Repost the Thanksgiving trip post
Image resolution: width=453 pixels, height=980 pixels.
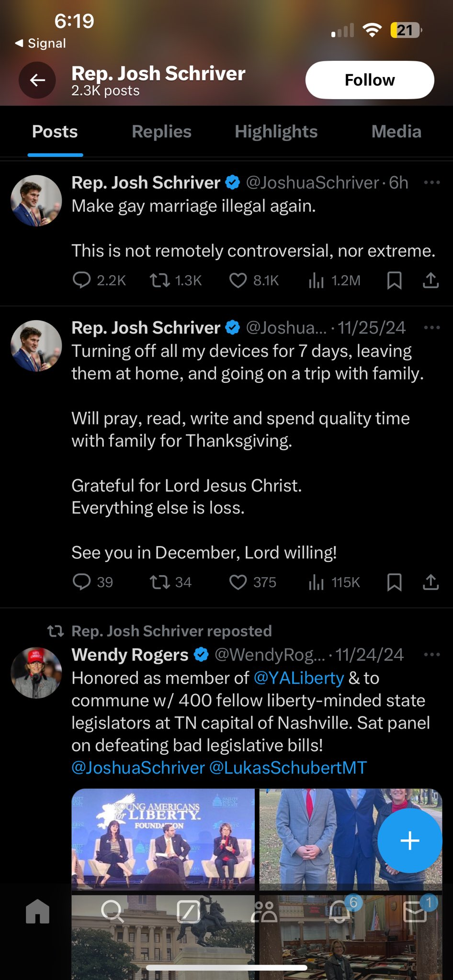(160, 582)
